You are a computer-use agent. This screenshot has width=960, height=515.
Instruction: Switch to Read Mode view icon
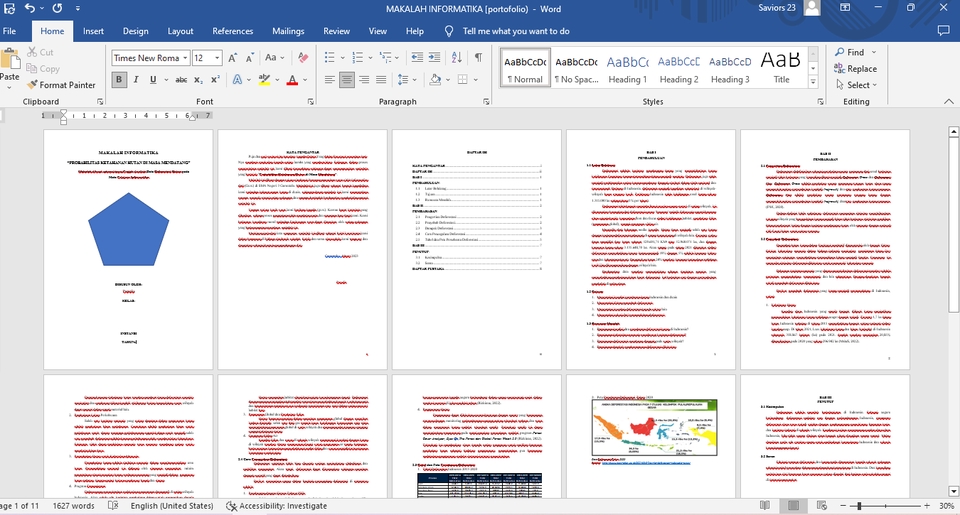765,506
